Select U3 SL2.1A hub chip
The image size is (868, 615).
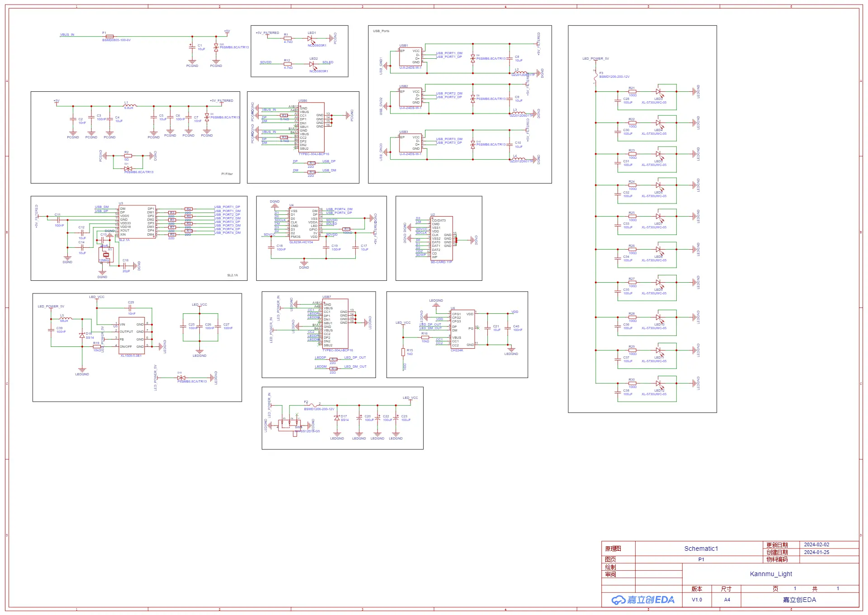[137, 222]
